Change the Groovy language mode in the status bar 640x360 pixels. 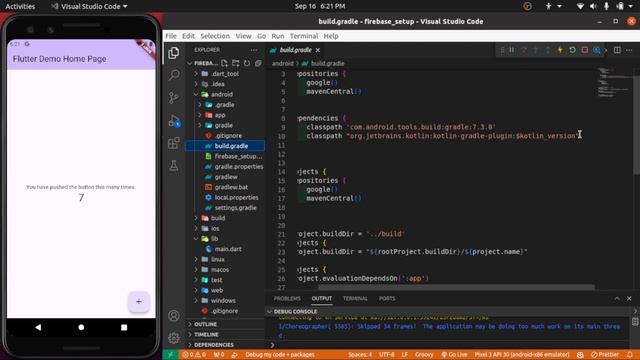[424, 354]
